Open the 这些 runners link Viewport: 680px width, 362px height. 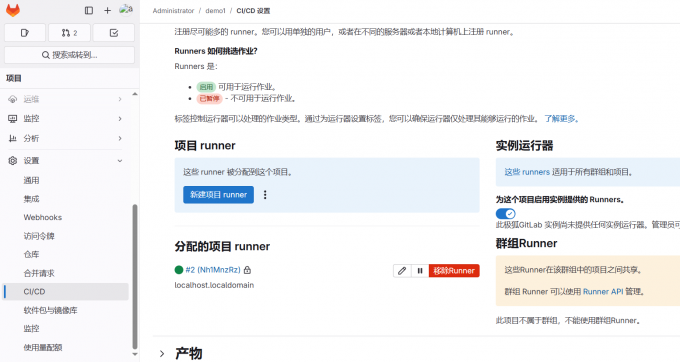(527, 172)
